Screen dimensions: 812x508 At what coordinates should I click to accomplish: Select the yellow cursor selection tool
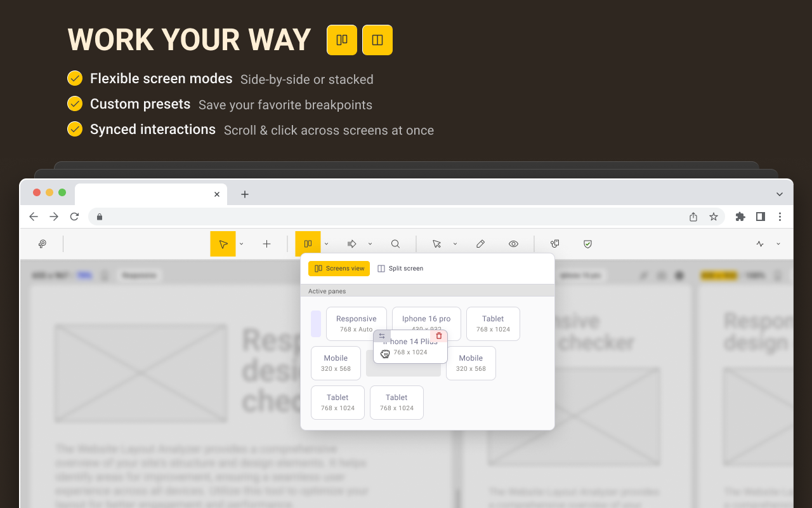point(223,243)
